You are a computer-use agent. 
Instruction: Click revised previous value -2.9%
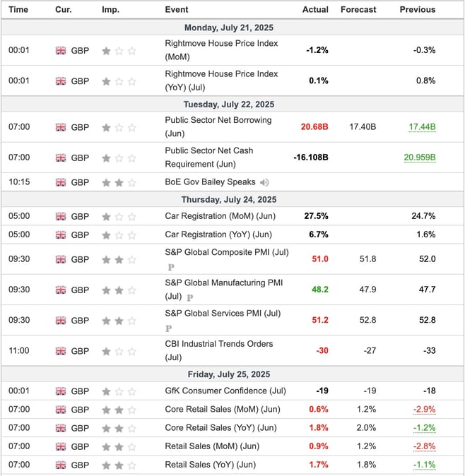pos(424,409)
